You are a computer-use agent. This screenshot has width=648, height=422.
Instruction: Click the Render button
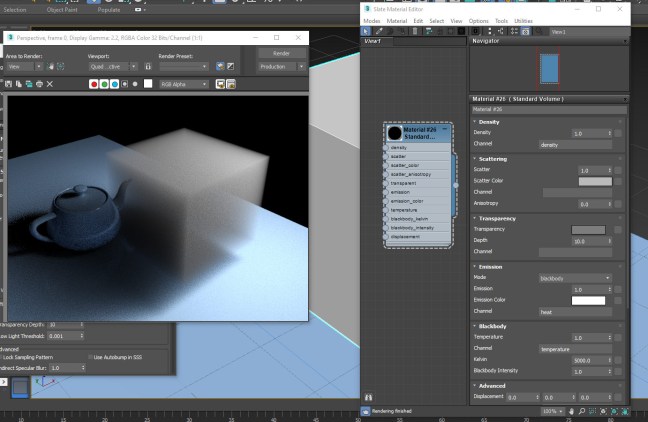tap(282, 53)
